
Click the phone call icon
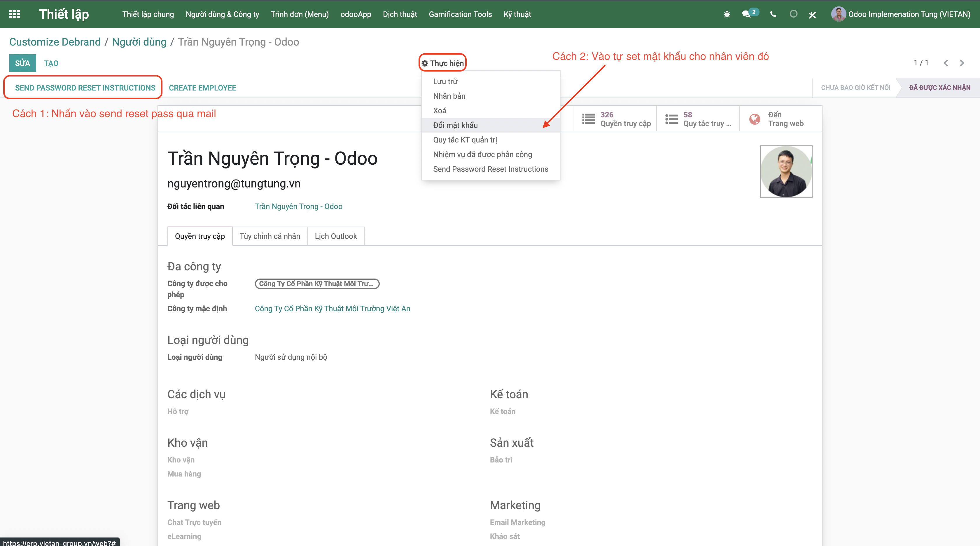point(773,14)
